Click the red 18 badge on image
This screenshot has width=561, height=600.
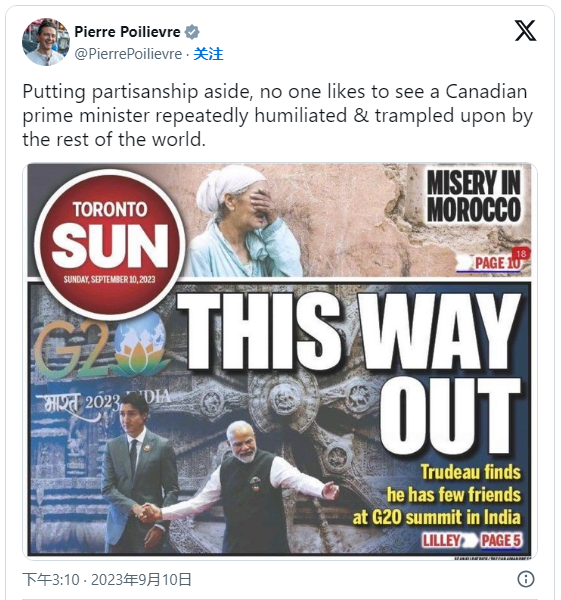(521, 253)
